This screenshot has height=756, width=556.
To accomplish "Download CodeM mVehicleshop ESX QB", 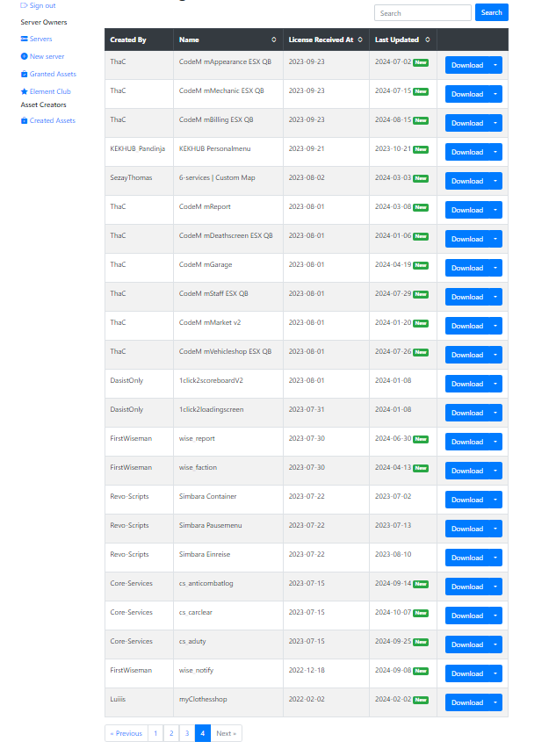I will [466, 355].
